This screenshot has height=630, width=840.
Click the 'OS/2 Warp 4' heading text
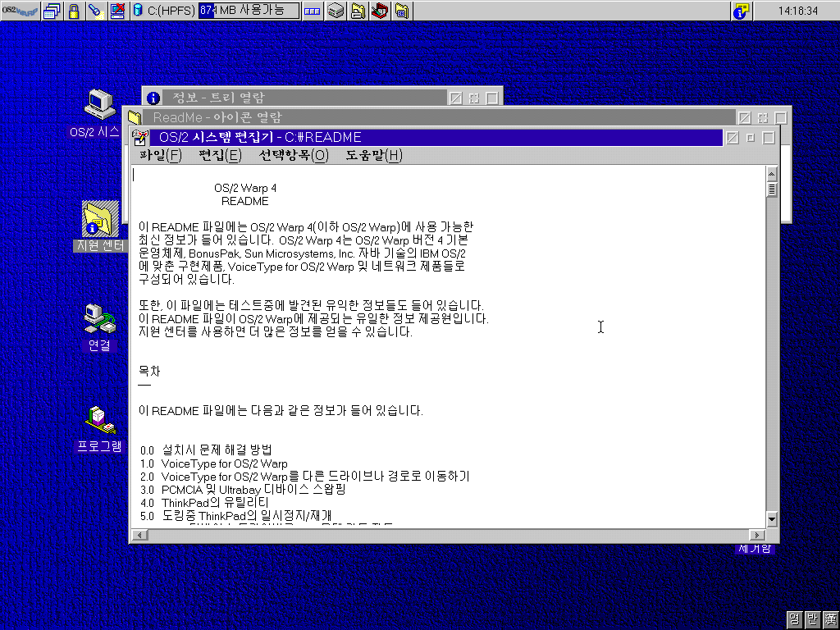[245, 188]
